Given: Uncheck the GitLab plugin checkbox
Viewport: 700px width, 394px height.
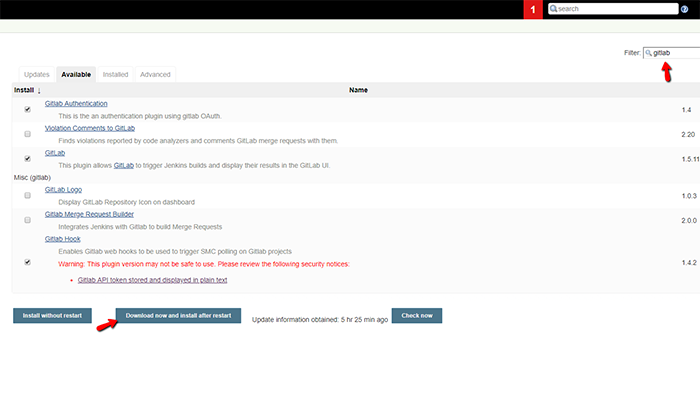Looking at the screenshot, I should pyautogui.click(x=28, y=158).
